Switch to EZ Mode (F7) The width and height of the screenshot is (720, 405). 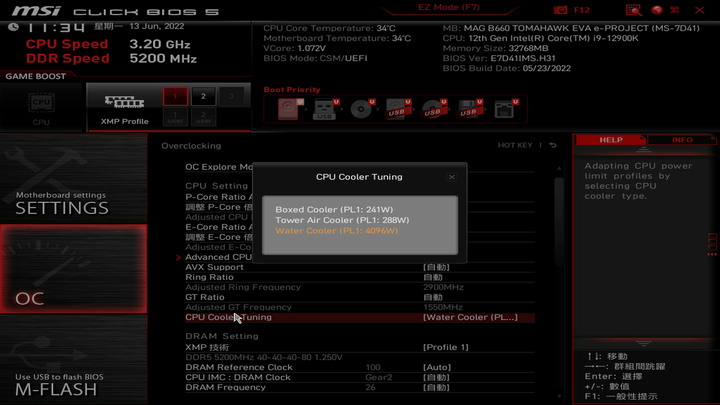(x=449, y=7)
